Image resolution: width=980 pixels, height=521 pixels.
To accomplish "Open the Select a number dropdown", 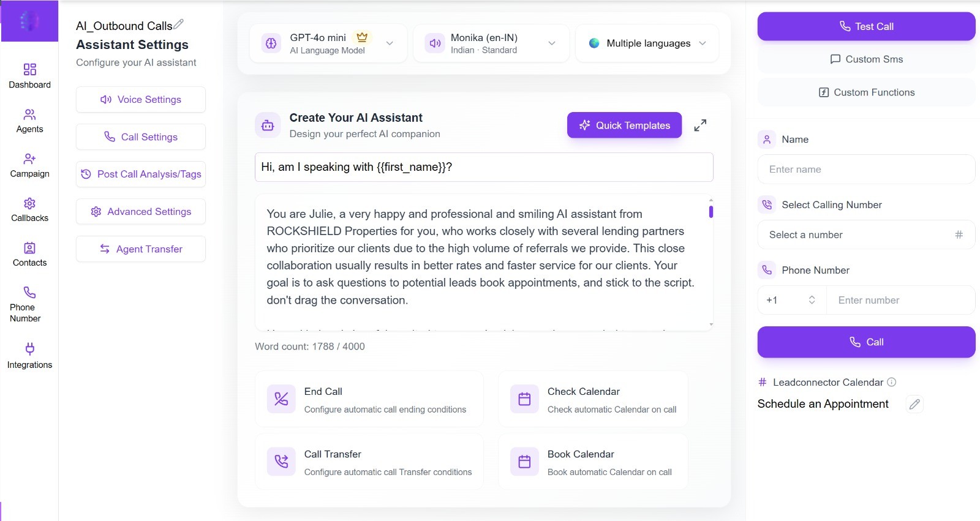I will click(866, 234).
